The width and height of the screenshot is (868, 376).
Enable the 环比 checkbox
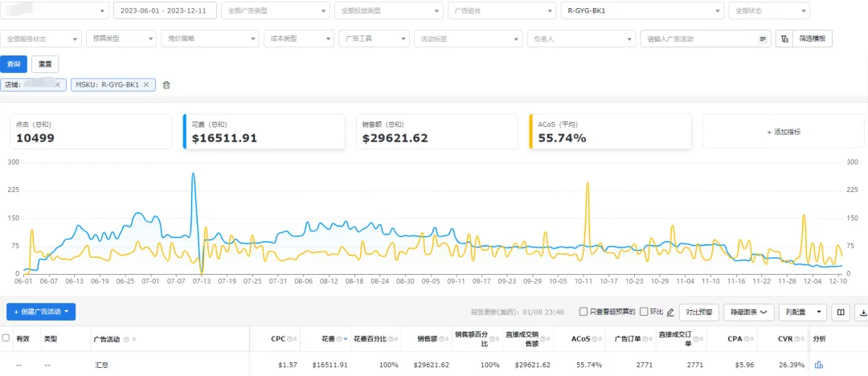644,312
